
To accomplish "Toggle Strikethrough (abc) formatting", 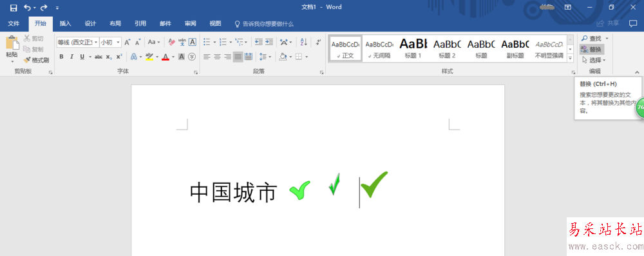I will pos(98,57).
